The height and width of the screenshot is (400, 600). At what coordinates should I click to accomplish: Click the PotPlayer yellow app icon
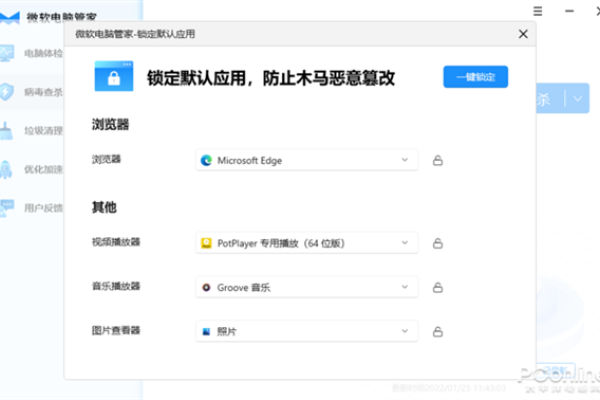coord(206,243)
